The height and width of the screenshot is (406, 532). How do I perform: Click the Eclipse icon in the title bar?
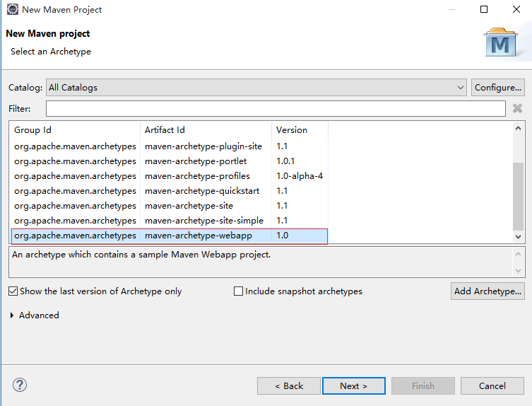13,9
